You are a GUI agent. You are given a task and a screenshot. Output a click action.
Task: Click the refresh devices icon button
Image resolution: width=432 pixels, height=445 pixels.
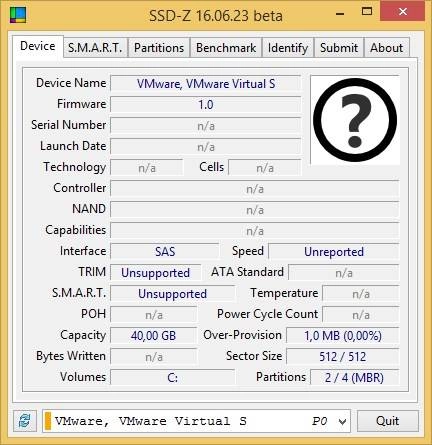point(25,421)
